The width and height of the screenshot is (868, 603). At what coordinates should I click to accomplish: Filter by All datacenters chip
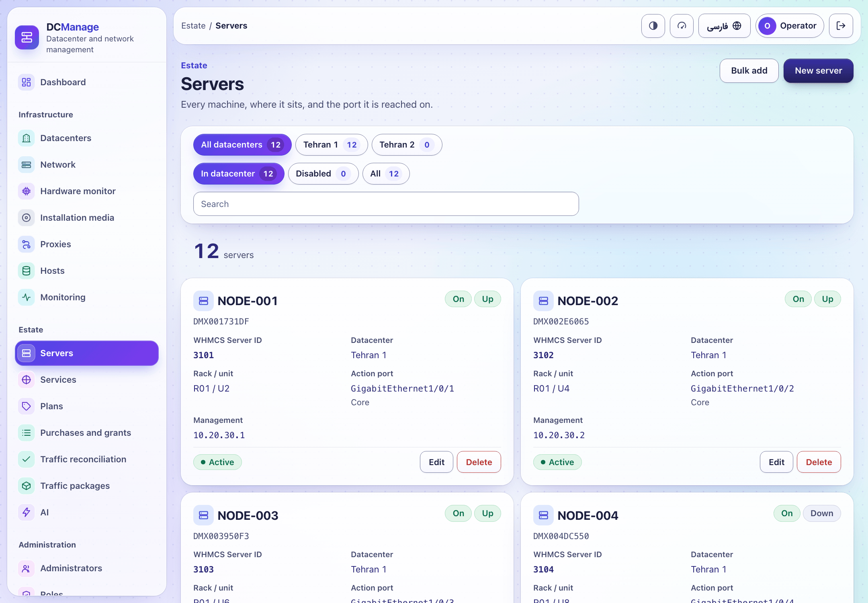pyautogui.click(x=242, y=145)
